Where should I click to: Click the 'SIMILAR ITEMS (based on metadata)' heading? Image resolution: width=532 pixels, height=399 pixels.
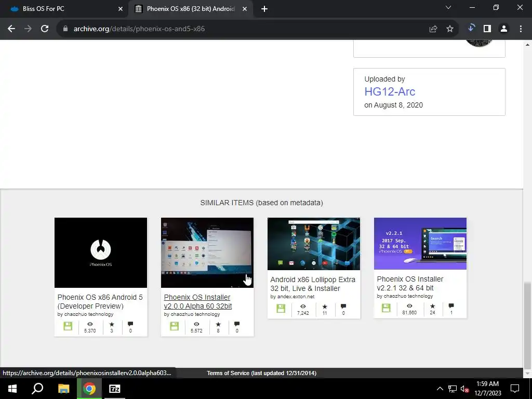click(x=262, y=203)
